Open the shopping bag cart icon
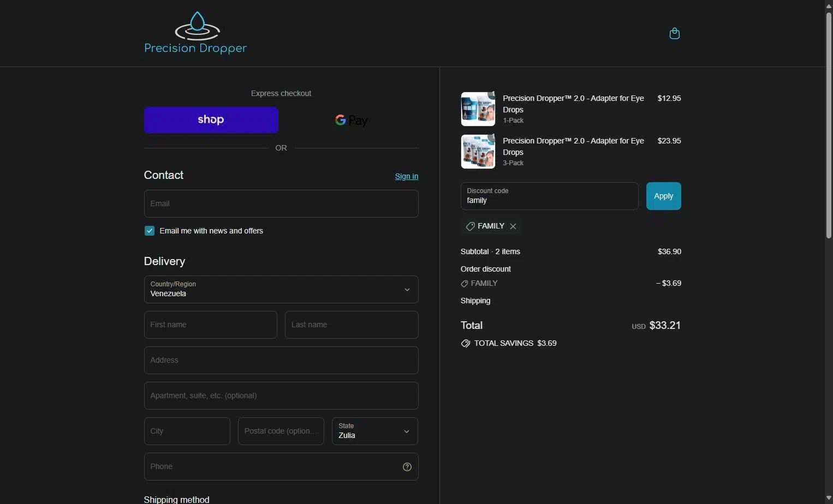Image resolution: width=833 pixels, height=504 pixels. (675, 33)
